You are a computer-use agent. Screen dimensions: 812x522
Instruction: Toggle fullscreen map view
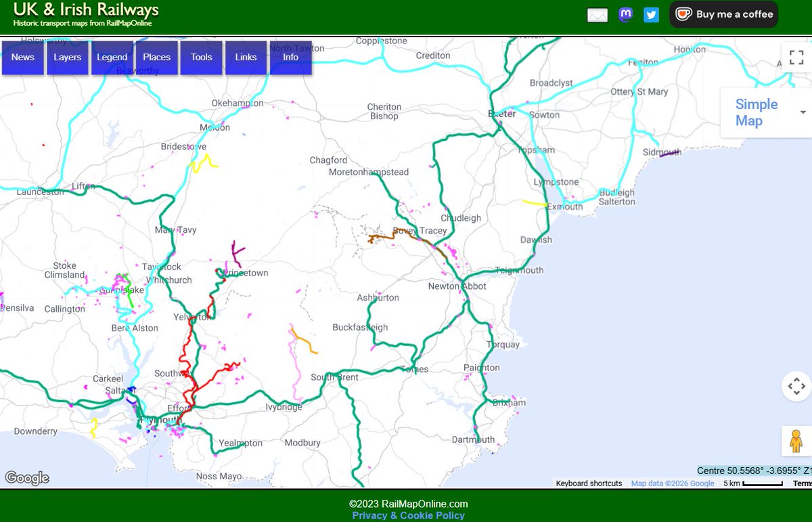click(796, 57)
